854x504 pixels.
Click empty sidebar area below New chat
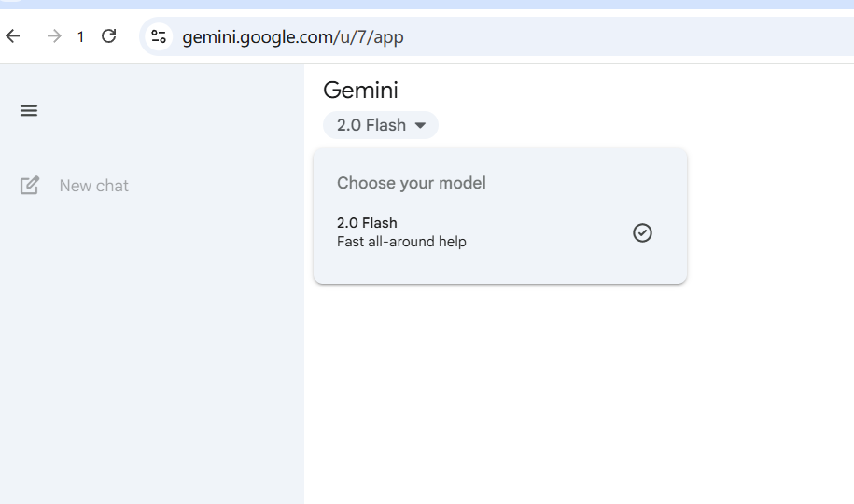click(x=152, y=349)
